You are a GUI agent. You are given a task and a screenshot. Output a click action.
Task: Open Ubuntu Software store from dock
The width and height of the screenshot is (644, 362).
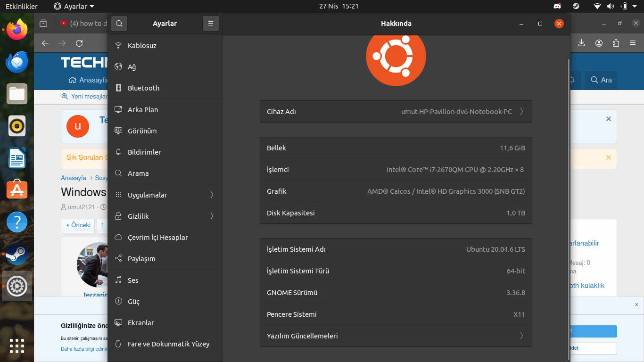pyautogui.click(x=17, y=190)
